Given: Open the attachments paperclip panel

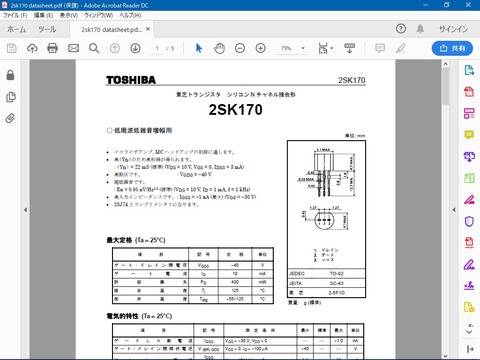Looking at the screenshot, I should coord(10,118).
